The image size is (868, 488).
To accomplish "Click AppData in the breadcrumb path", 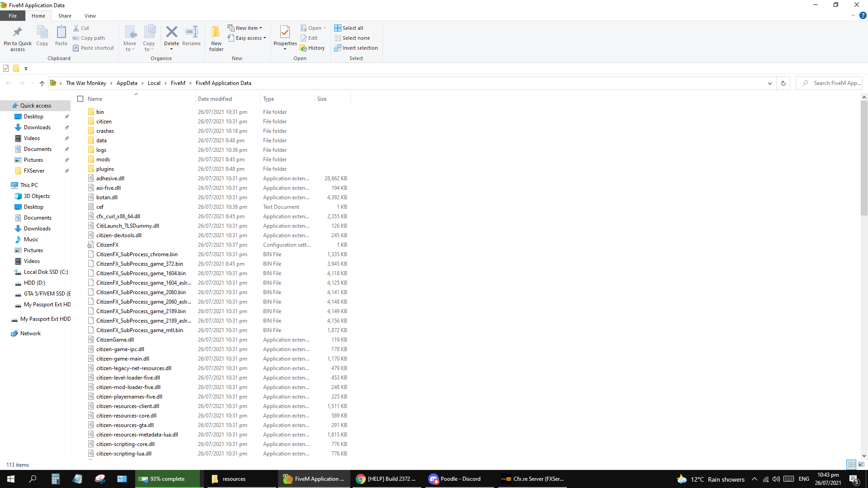I will tap(127, 83).
